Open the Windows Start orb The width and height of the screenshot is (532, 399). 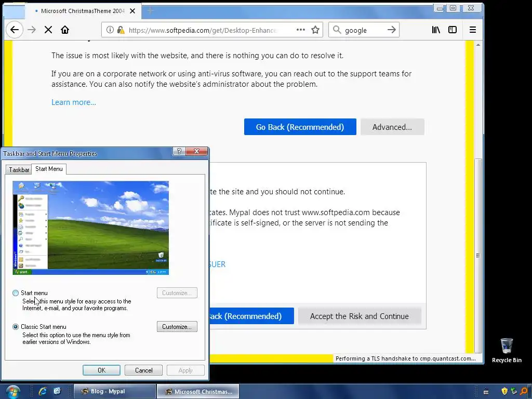point(12,392)
